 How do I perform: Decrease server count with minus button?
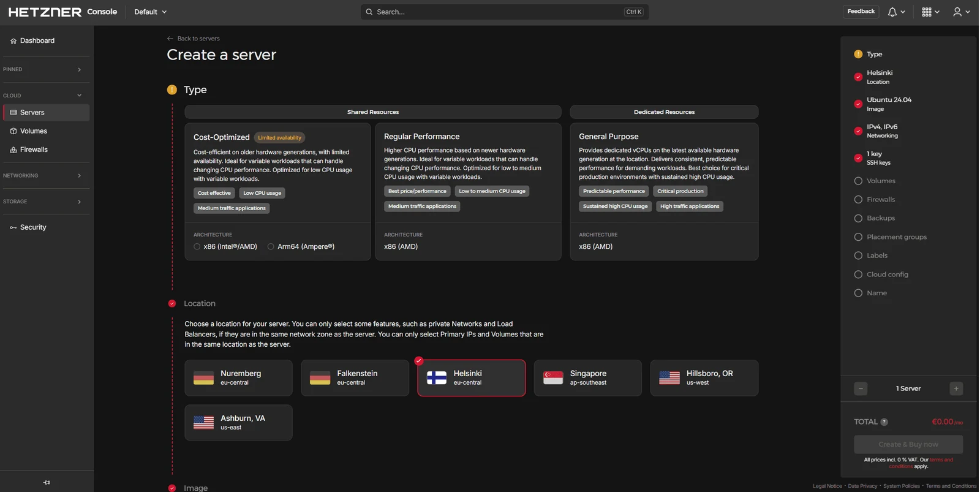[861, 388]
